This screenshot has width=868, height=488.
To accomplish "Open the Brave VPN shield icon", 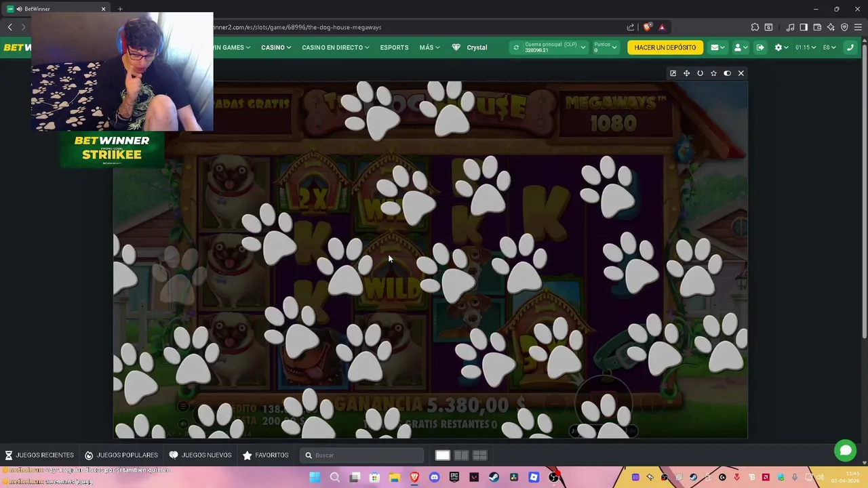I will coord(844,27).
